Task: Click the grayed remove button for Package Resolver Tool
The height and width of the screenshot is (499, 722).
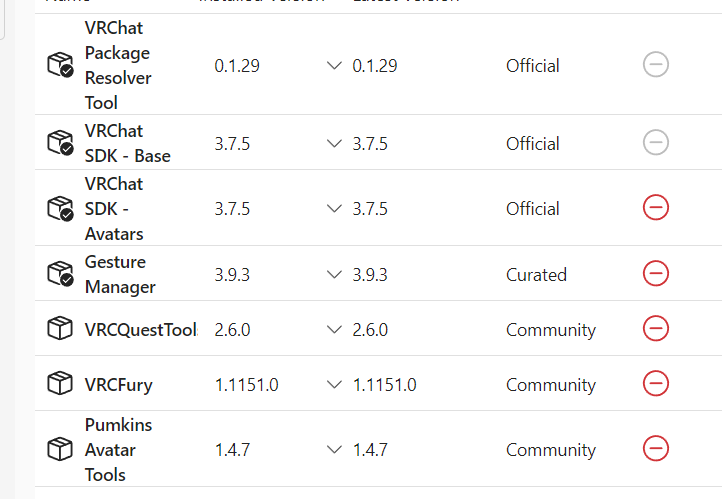Action: (656, 65)
